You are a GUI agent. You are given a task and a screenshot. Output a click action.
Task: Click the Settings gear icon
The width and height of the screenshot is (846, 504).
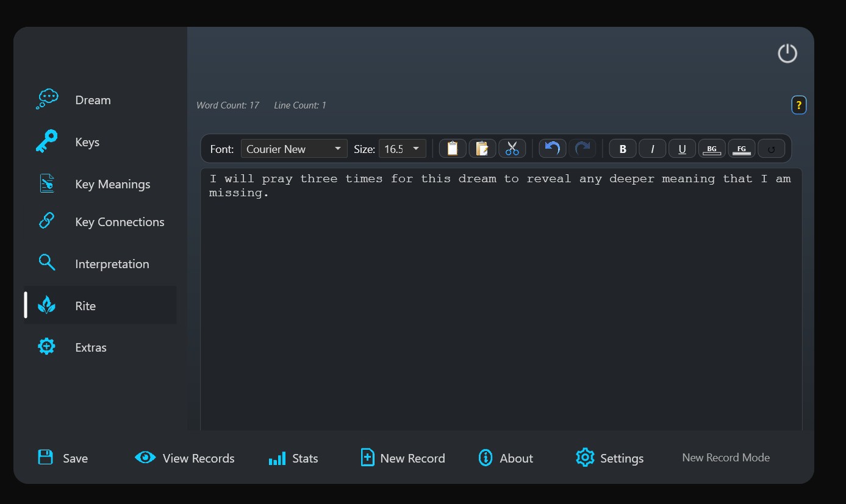[585, 458]
